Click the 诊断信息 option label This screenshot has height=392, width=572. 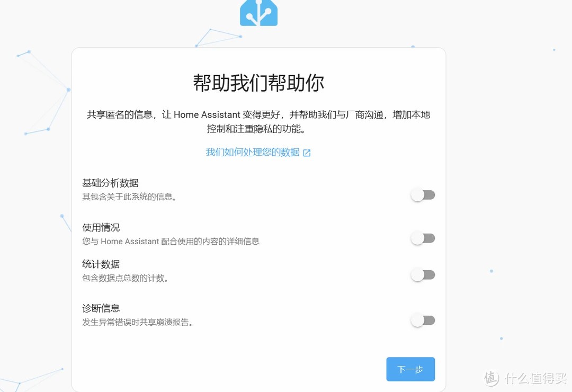[x=101, y=308]
